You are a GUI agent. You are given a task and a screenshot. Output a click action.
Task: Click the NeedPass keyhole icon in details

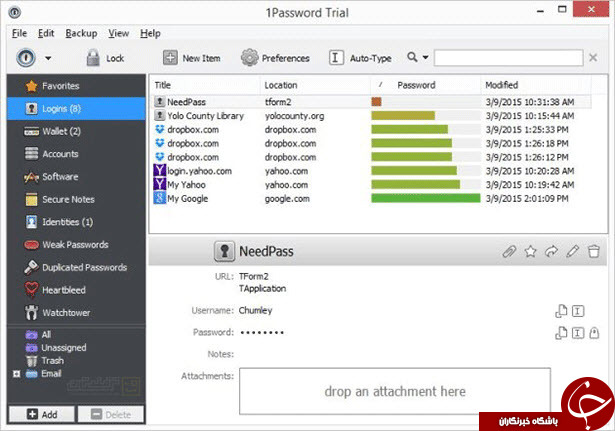coord(224,251)
